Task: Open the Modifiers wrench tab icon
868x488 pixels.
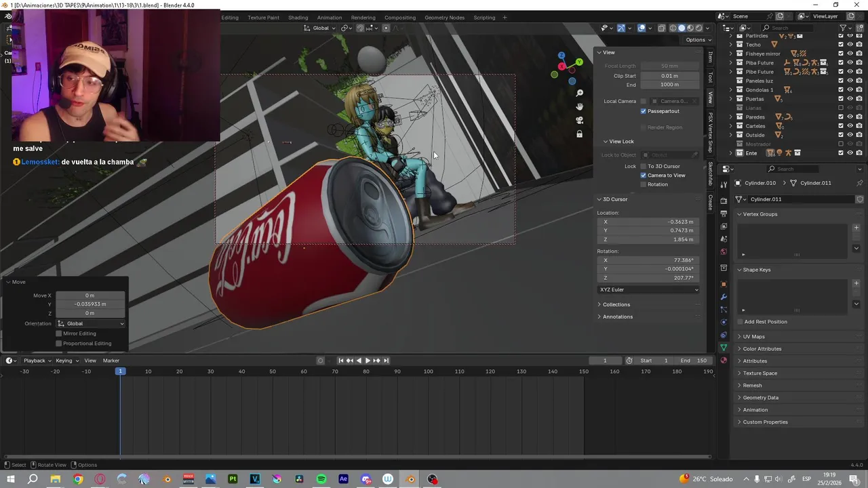Action: tap(724, 297)
